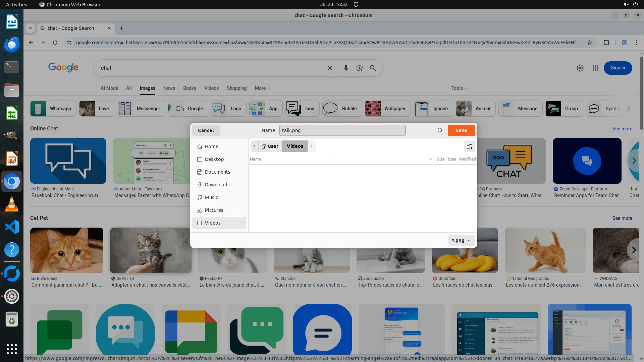Bookmark this page with star icon
The image size is (644, 362).
coord(589,43)
